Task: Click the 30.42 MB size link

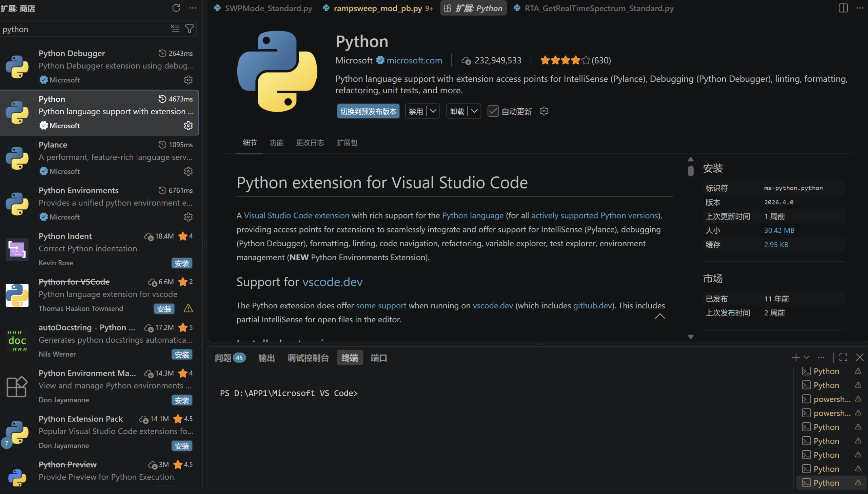Action: click(x=779, y=230)
